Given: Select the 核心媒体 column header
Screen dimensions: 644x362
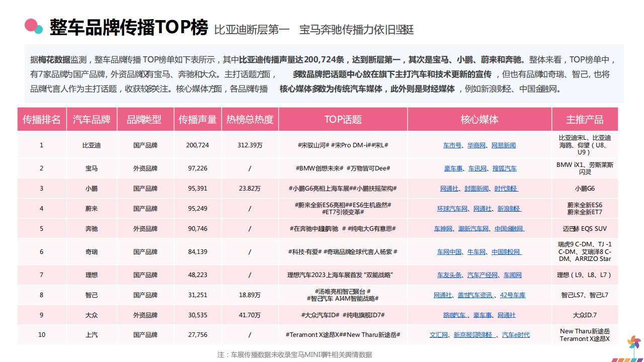Looking at the screenshot, I should [479, 120].
